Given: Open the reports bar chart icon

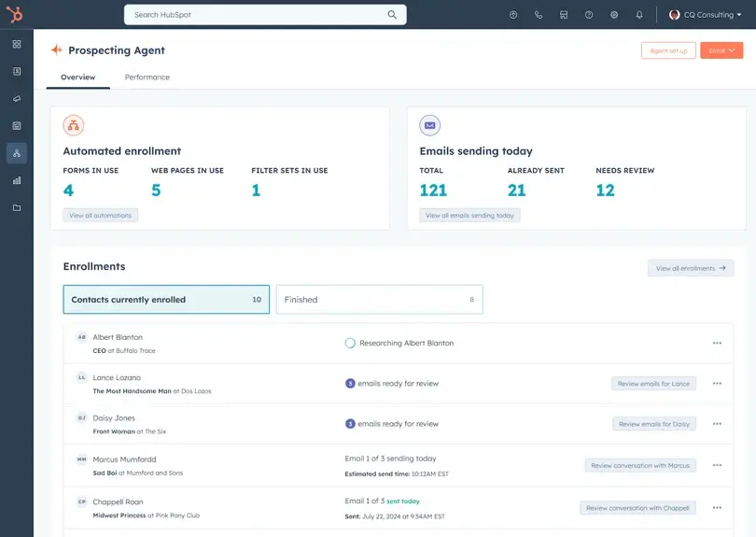Looking at the screenshot, I should (x=17, y=180).
